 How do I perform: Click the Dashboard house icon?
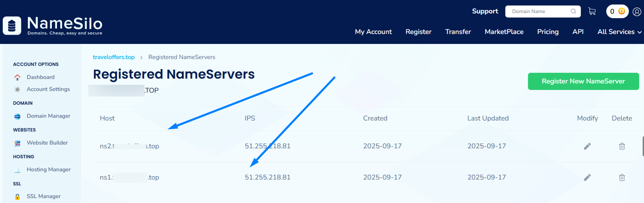tap(17, 77)
